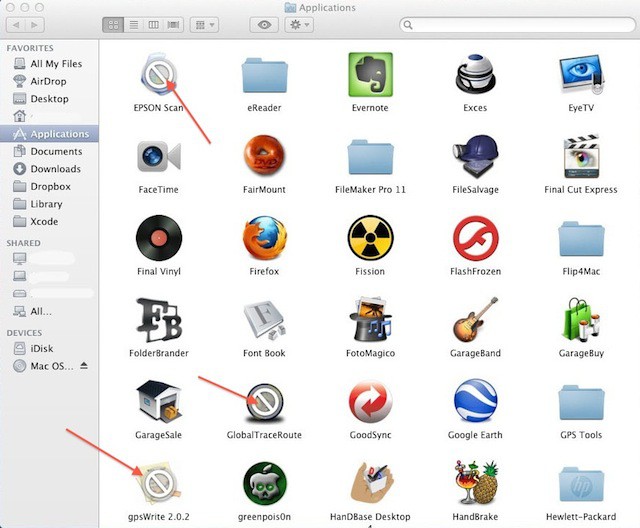640x528 pixels.
Task: Open the item arrangement dropdown
Action: pyautogui.click(x=205, y=24)
